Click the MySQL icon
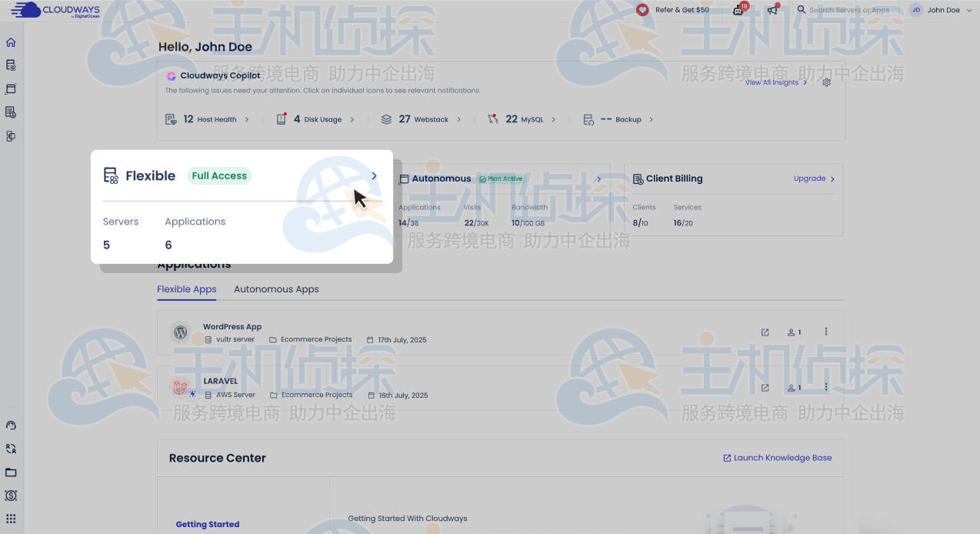980x534 pixels. click(493, 119)
